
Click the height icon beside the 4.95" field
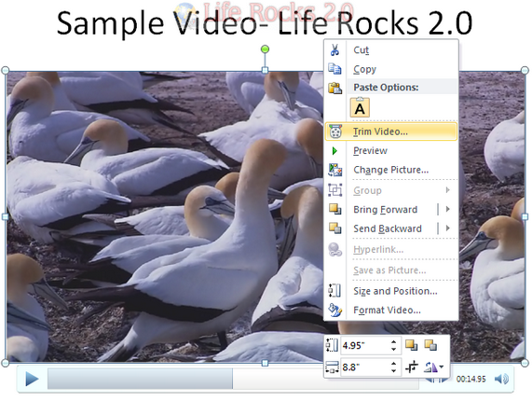click(333, 345)
